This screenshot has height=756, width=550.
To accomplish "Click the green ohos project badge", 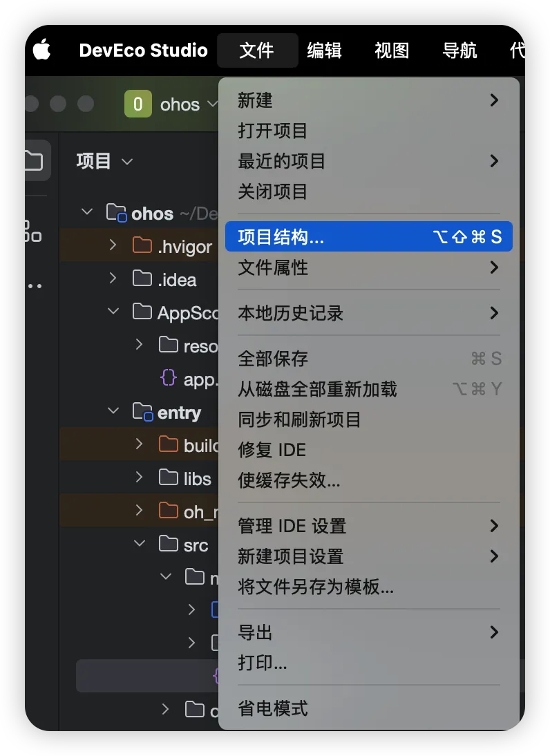I will point(138,104).
